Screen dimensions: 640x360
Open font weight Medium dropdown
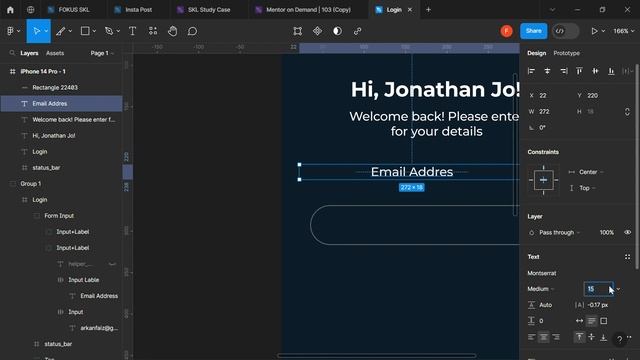tap(540, 289)
